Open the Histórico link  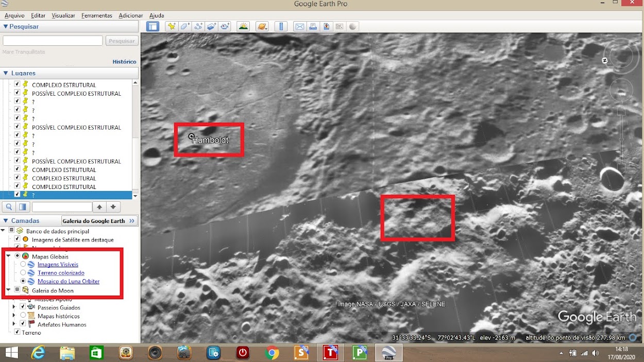coord(125,62)
